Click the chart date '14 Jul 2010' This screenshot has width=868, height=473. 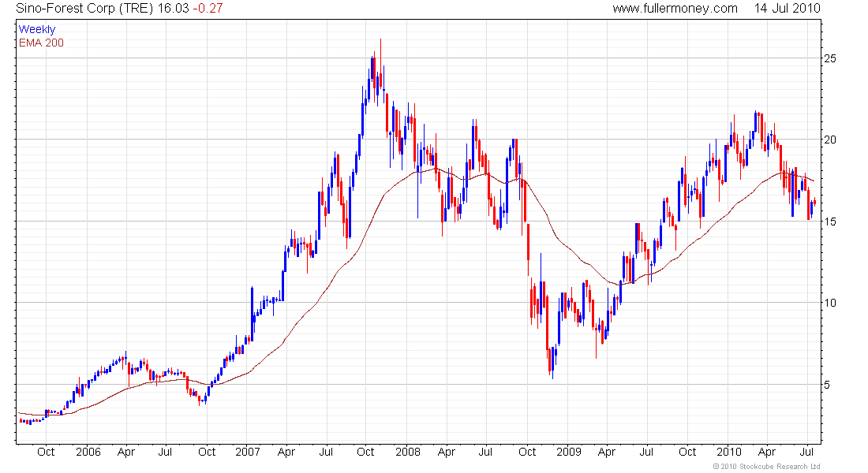pyautogui.click(x=788, y=9)
